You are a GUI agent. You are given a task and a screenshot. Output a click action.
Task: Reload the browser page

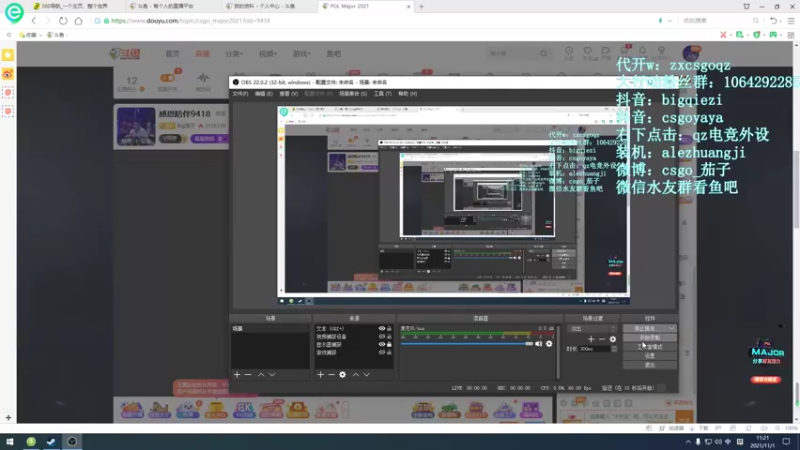(63, 21)
